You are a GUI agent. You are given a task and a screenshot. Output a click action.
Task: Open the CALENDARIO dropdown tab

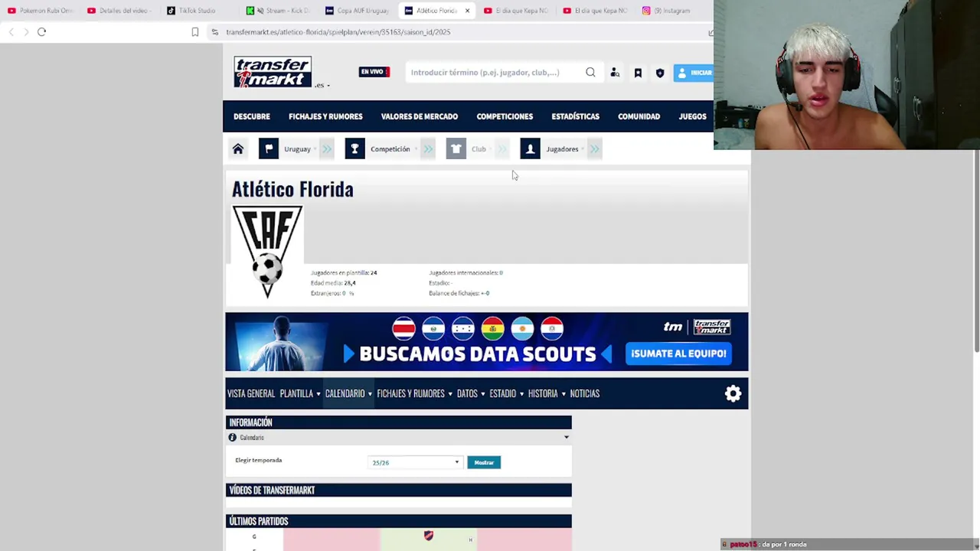(348, 394)
